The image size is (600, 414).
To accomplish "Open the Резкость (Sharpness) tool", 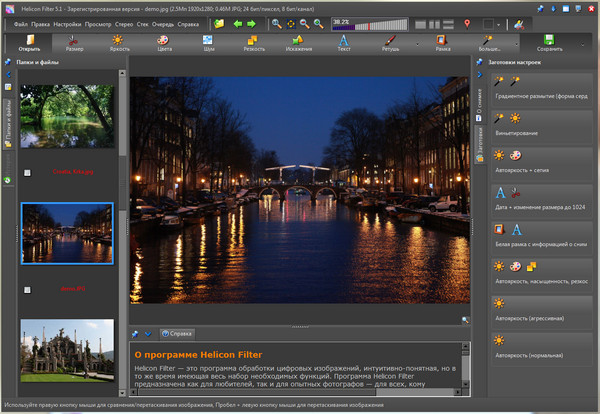I will pos(253,43).
